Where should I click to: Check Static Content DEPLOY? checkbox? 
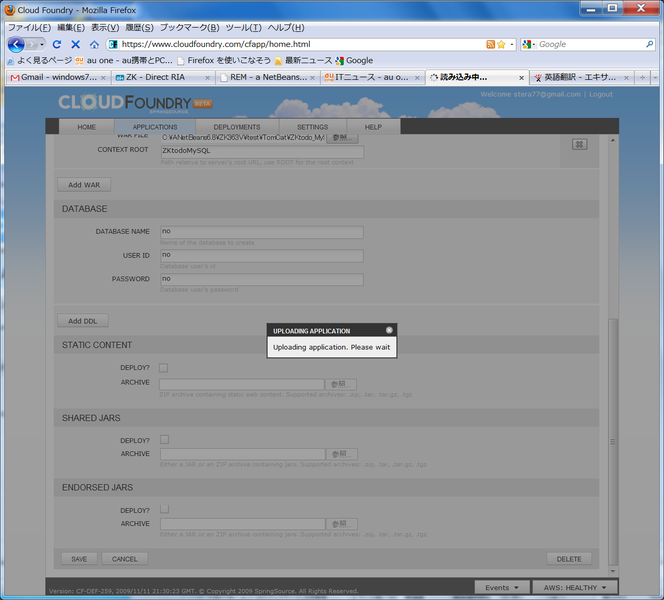(x=163, y=368)
